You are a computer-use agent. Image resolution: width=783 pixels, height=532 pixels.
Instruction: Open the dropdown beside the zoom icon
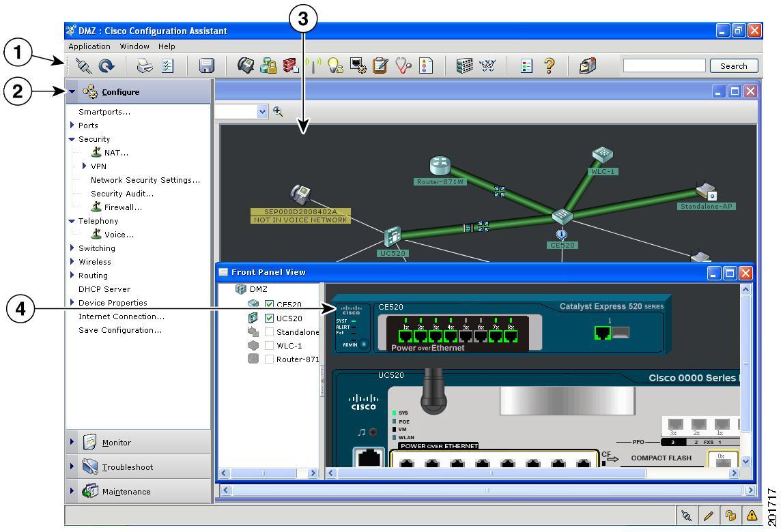263,111
